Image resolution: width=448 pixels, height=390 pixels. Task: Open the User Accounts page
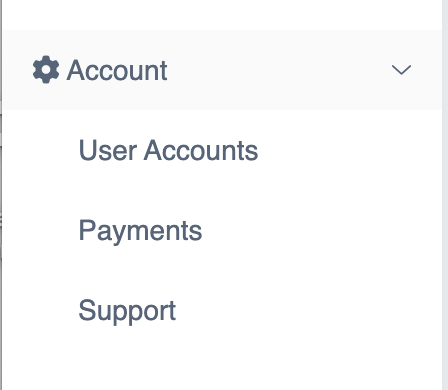click(x=168, y=150)
